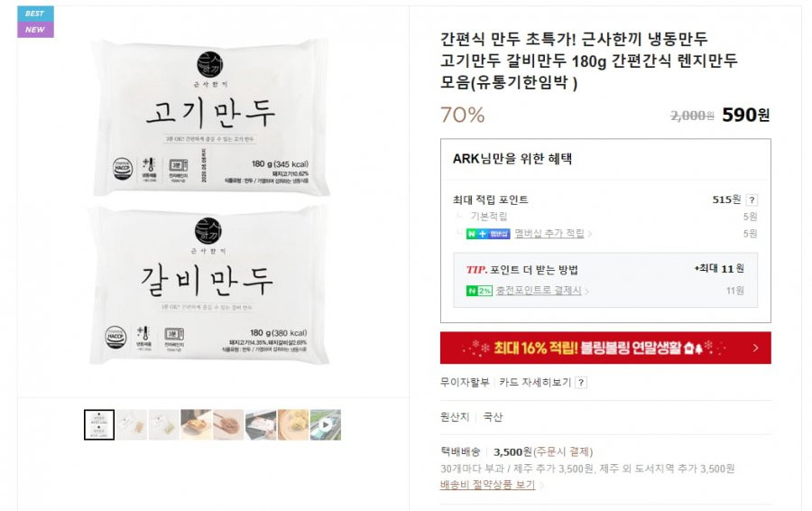The width and height of the screenshot is (812, 511).
Task: Expand 충전포인트로 결제시 chevron arrow
Action: pos(586,292)
